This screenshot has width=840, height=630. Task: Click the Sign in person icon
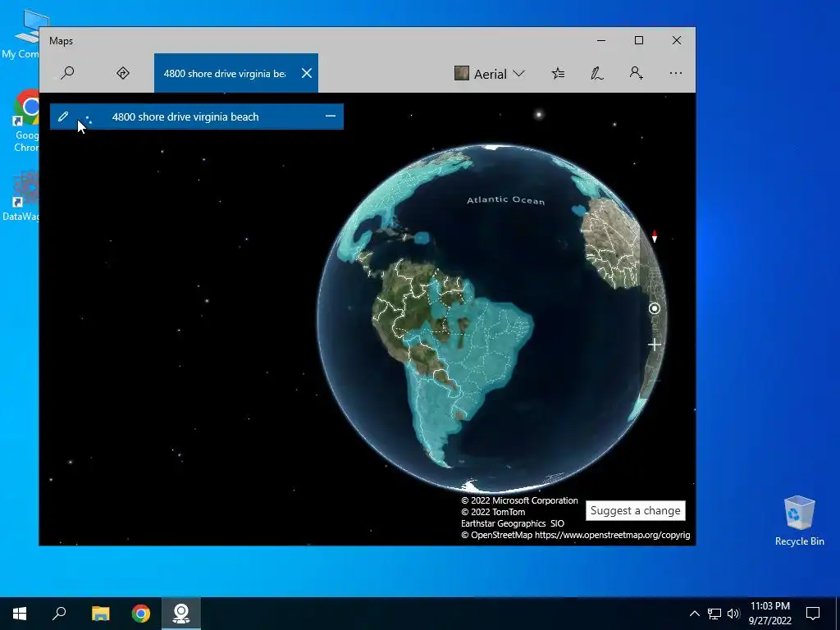(636, 73)
